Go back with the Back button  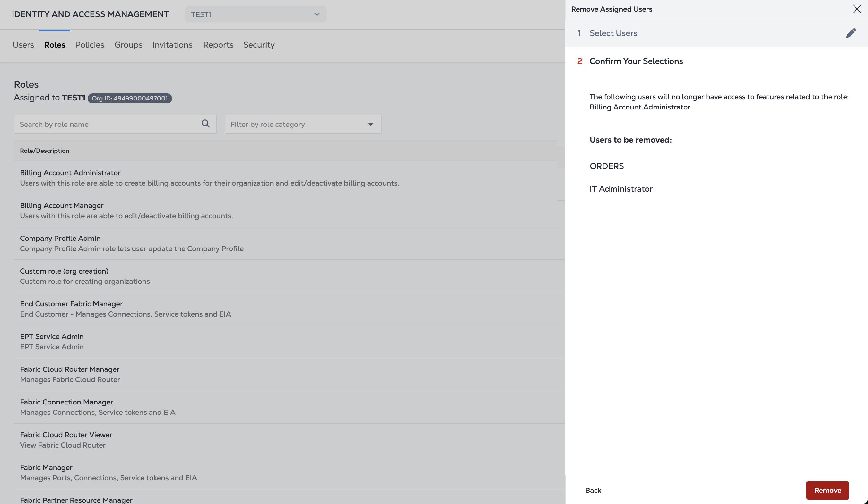593,490
